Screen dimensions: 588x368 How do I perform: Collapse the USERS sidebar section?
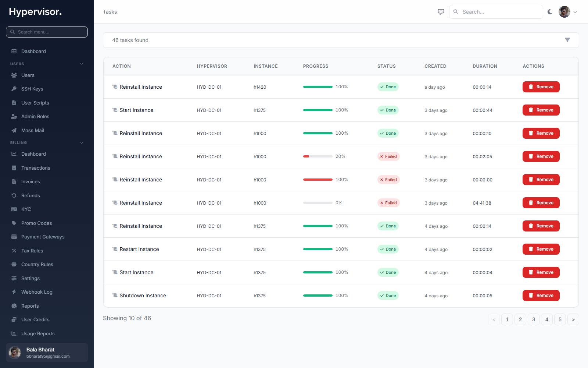coord(82,64)
